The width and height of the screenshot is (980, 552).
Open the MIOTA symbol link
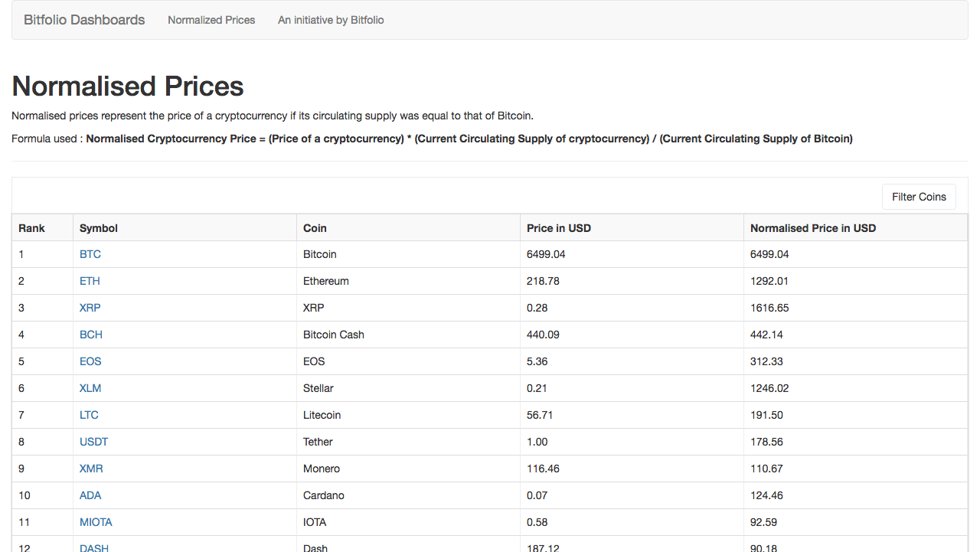pyautogui.click(x=96, y=522)
